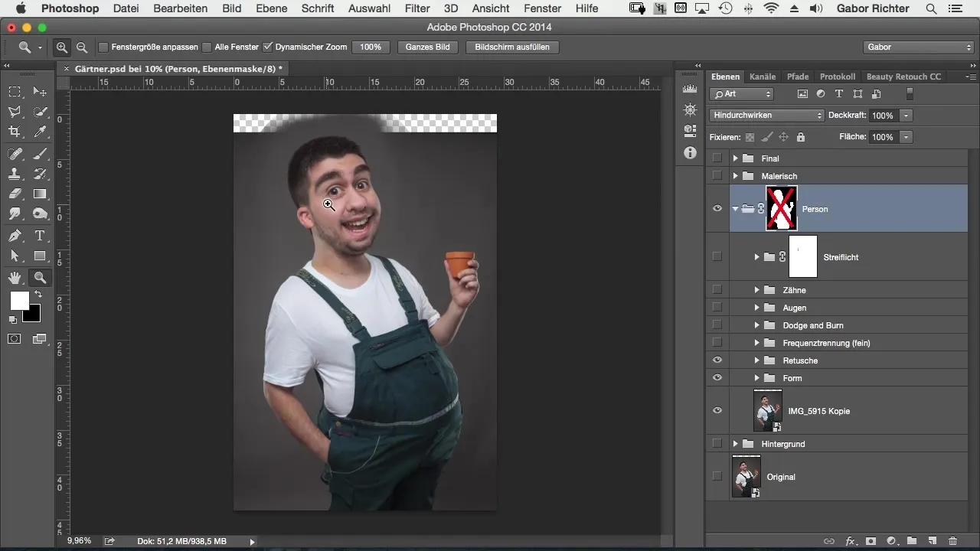The image size is (980, 551).
Task: Select the Crop tool
Action: point(15,132)
